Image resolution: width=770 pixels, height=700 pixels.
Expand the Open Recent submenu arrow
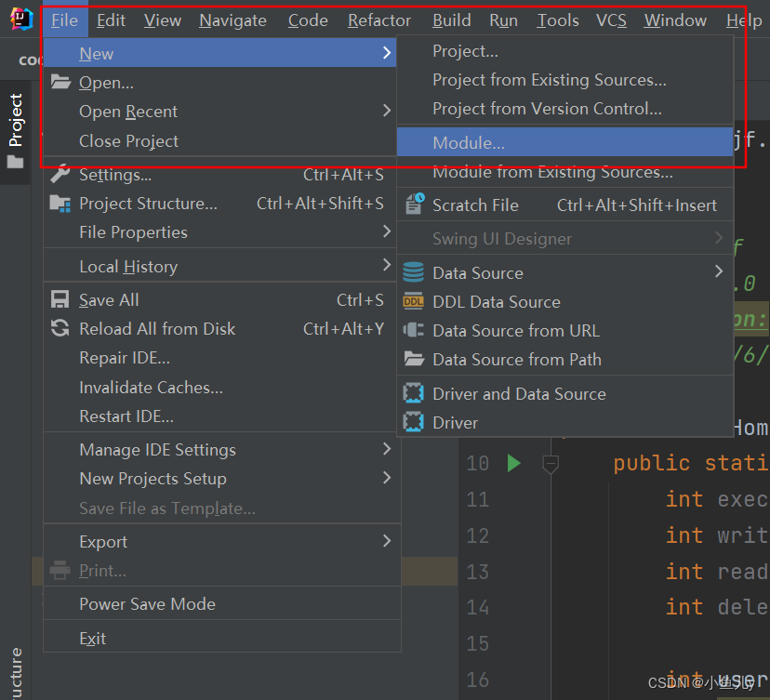(x=387, y=110)
